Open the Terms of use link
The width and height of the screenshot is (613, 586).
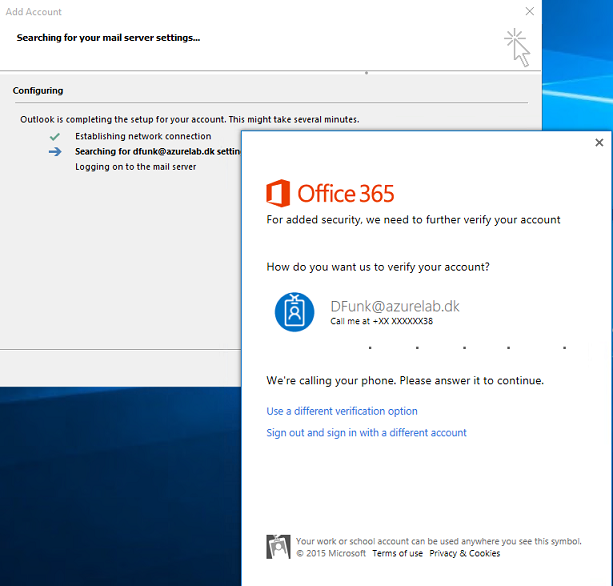pyautogui.click(x=397, y=553)
